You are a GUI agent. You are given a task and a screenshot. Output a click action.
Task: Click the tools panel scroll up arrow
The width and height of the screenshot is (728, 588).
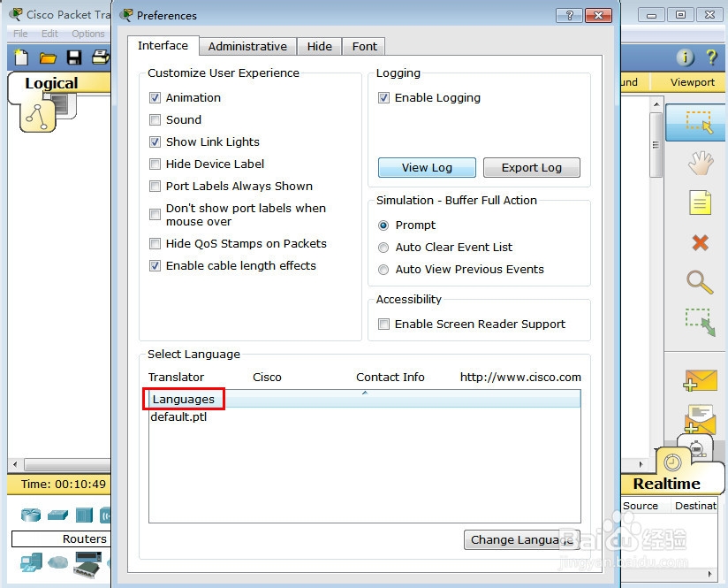(656, 104)
